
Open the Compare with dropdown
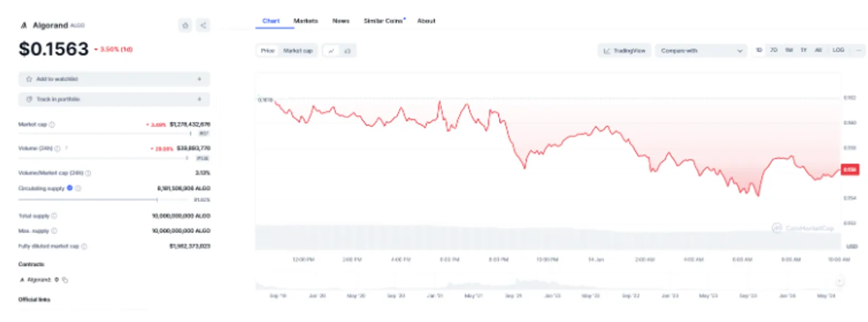[x=701, y=50]
